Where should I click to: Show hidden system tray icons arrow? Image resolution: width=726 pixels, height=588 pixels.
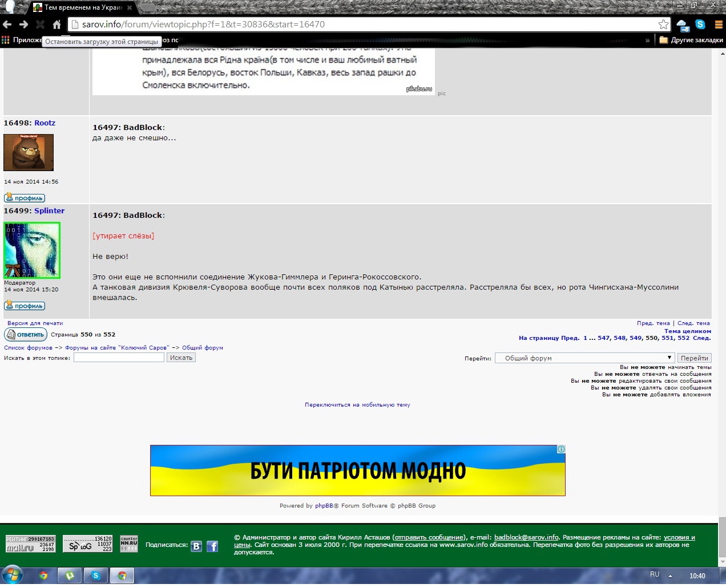pyautogui.click(x=670, y=575)
